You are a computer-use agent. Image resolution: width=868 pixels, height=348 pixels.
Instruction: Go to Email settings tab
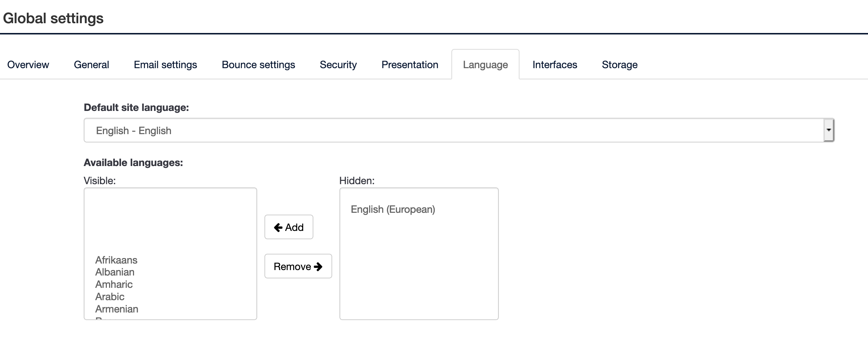point(166,65)
